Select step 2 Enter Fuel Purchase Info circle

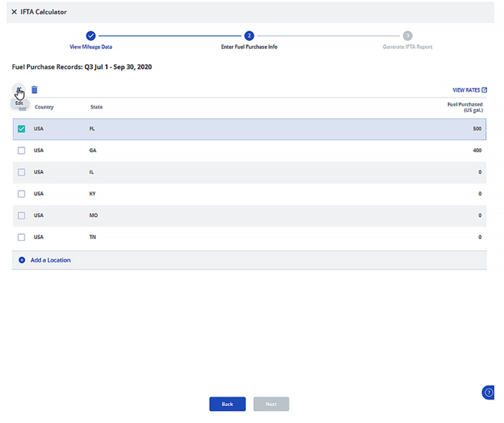pyautogui.click(x=249, y=36)
